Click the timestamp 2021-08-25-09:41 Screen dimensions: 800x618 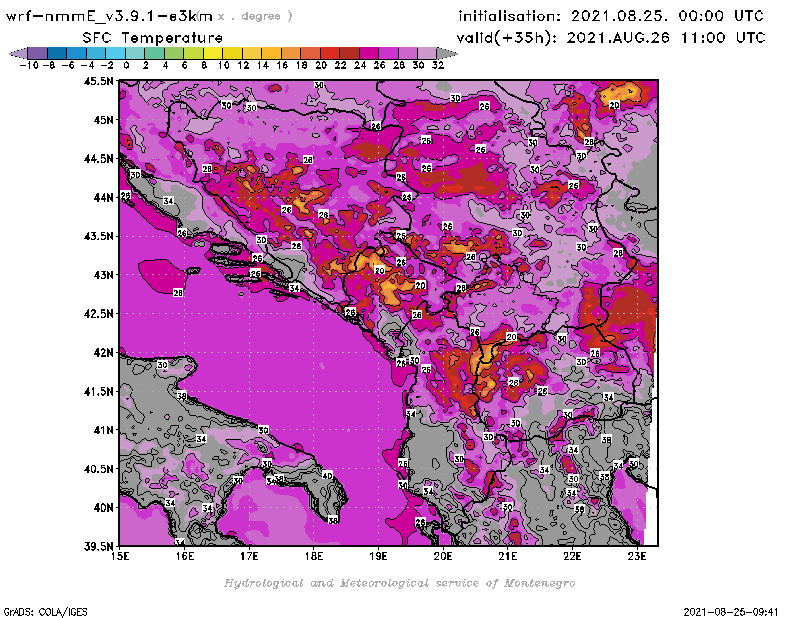tap(731, 612)
